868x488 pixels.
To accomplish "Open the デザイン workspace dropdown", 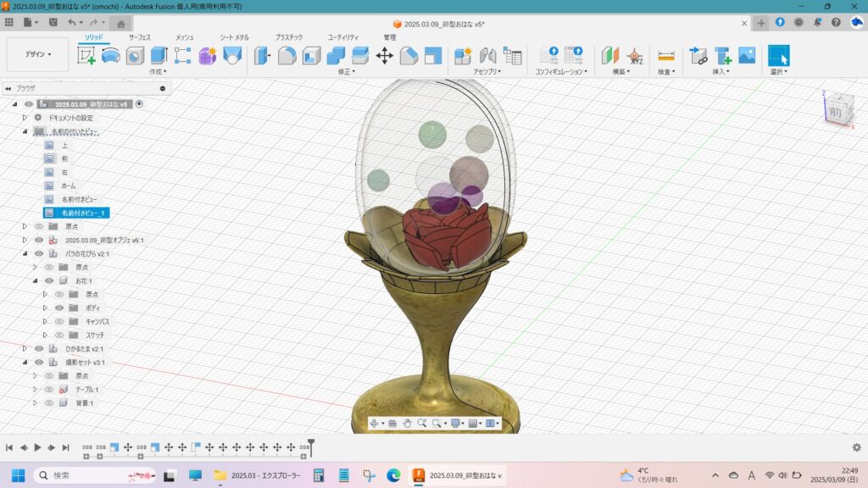I will pos(37,54).
